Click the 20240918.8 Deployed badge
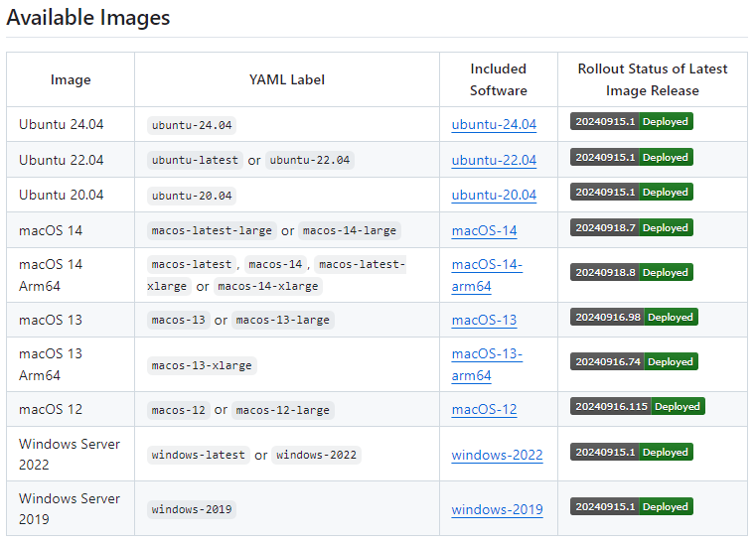This screenshot has height=543, width=756. click(632, 272)
